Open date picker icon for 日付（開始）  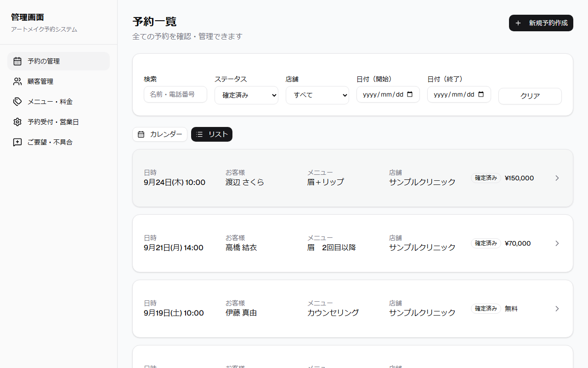click(410, 94)
